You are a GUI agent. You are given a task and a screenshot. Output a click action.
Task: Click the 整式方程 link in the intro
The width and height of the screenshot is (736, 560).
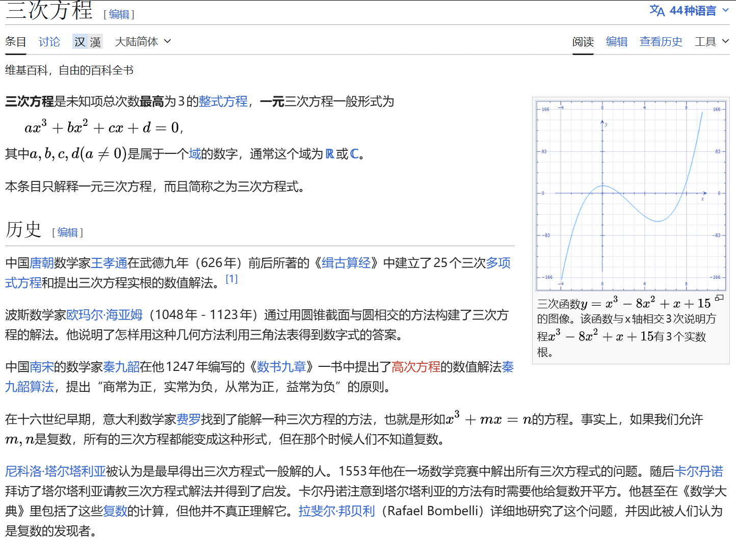(x=223, y=101)
